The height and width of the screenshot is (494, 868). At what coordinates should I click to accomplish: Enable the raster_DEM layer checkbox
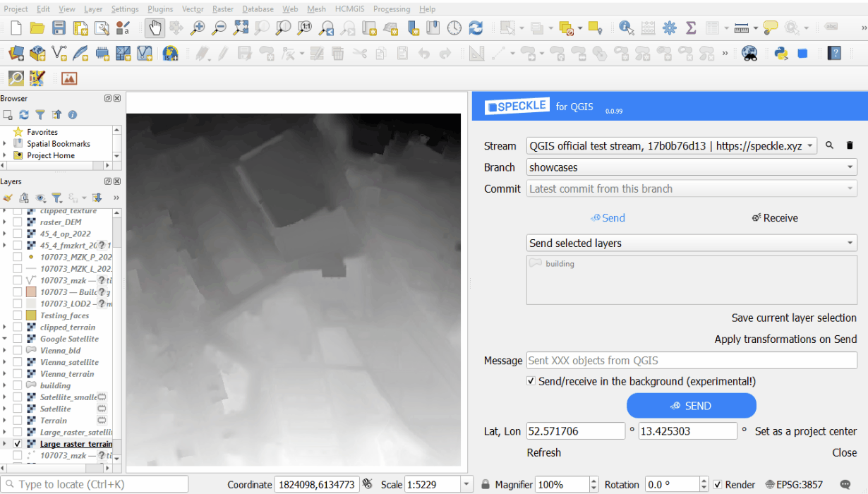(18, 222)
